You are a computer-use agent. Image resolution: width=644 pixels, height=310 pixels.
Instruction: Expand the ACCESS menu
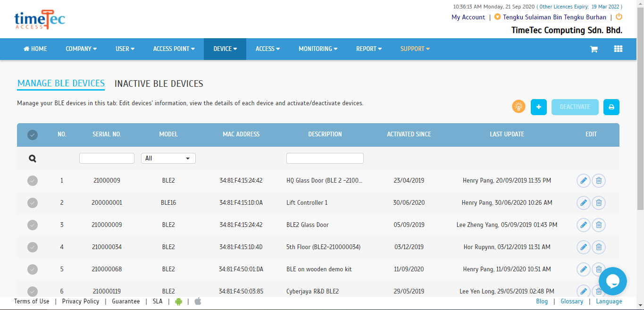268,49
